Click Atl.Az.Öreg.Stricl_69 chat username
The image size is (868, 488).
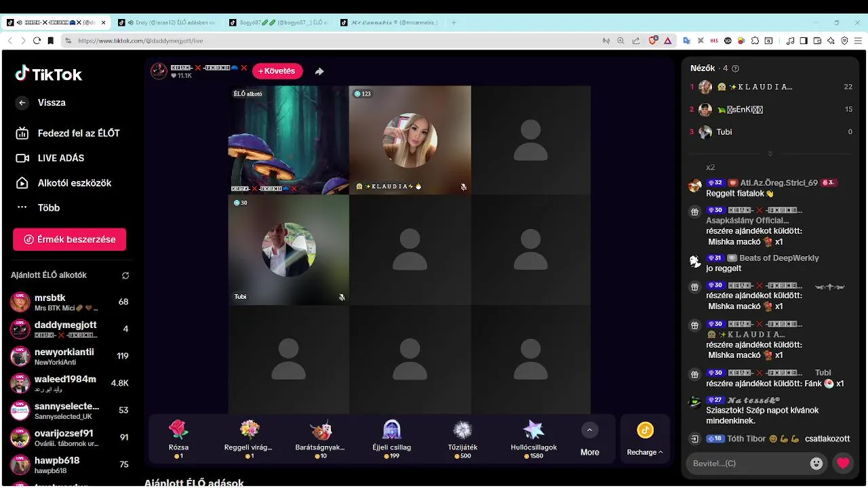point(779,183)
